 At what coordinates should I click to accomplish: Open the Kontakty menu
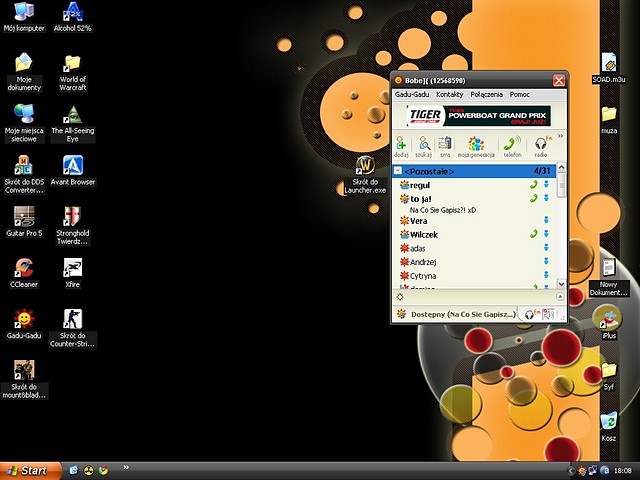point(450,95)
